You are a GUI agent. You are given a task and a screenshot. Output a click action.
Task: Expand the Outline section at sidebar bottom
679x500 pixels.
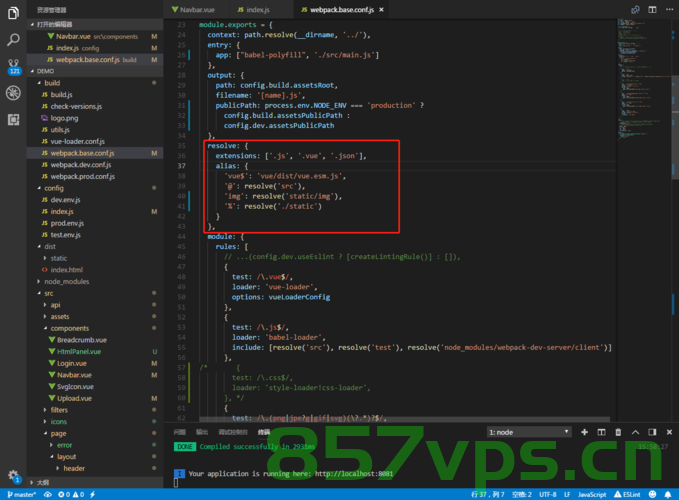click(95, 482)
